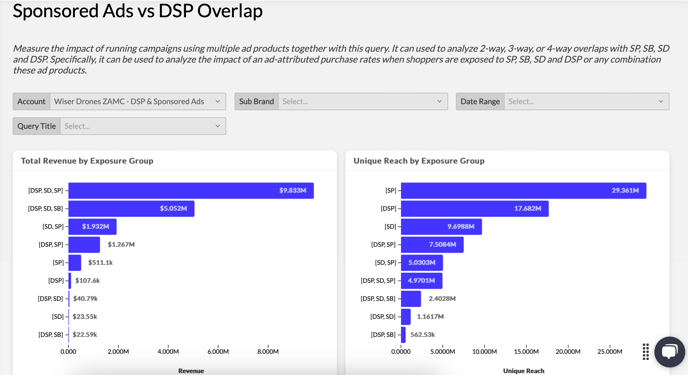This screenshot has height=375, width=688.
Task: Click the Total Revenue by Exposure Group title
Action: coord(87,161)
